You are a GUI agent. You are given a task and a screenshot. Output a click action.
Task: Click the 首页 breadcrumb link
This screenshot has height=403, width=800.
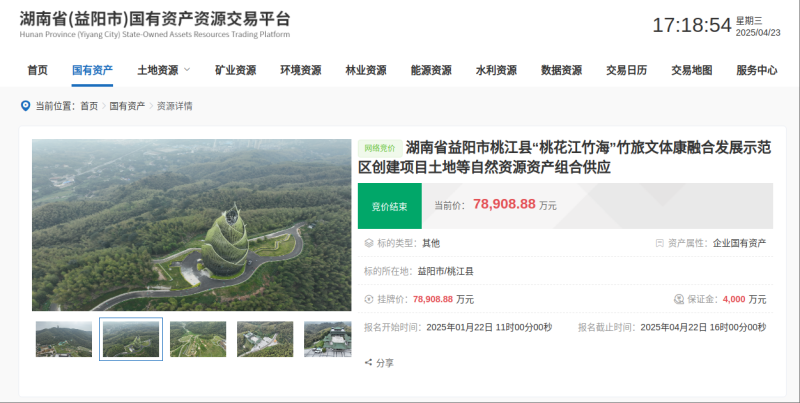pos(89,105)
